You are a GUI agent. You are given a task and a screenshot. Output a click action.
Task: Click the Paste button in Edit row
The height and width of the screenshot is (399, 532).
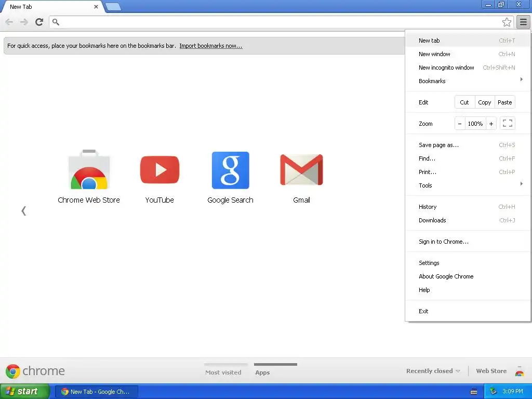505,102
